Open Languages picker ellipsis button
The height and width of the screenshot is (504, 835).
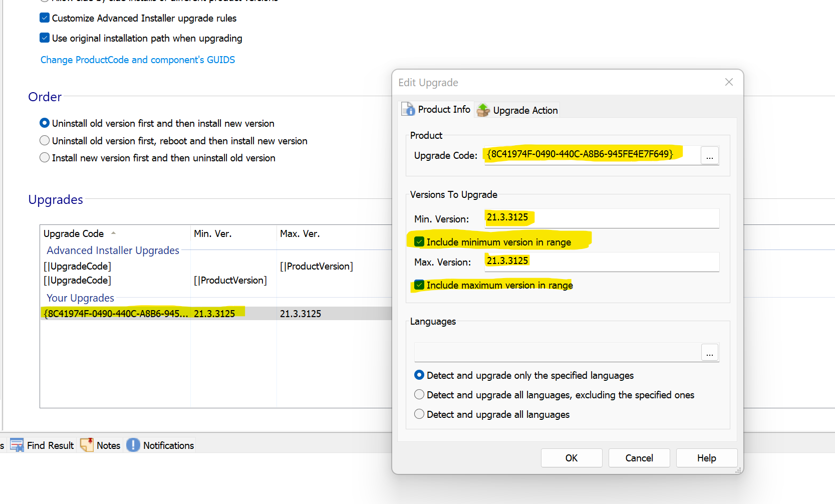(709, 353)
